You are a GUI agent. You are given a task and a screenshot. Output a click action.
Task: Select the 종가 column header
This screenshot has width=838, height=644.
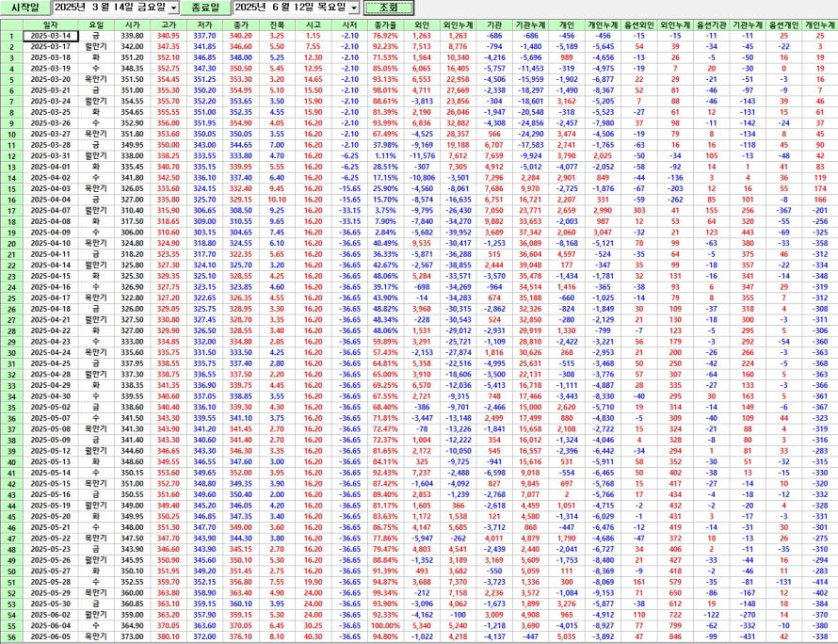(240, 25)
